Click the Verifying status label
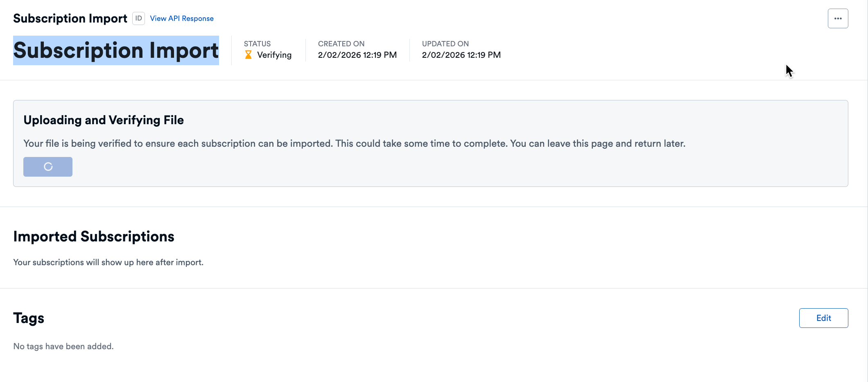Image resolution: width=868 pixels, height=382 pixels. coord(274,55)
